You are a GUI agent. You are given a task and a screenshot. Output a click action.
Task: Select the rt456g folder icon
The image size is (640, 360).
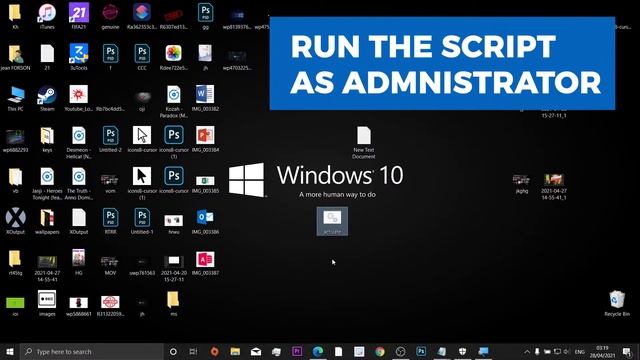click(16, 262)
